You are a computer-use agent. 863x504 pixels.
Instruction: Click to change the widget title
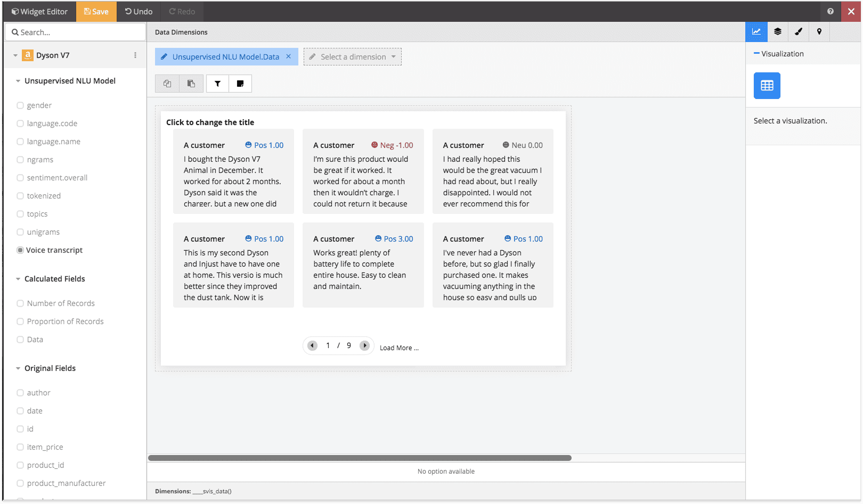[210, 122]
